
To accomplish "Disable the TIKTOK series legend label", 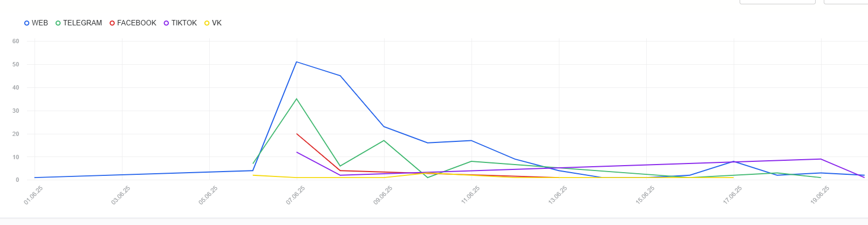I will 184,23.
